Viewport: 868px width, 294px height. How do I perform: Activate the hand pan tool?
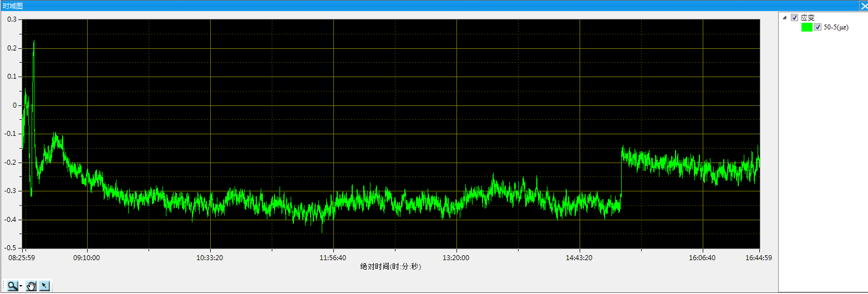coord(32,286)
